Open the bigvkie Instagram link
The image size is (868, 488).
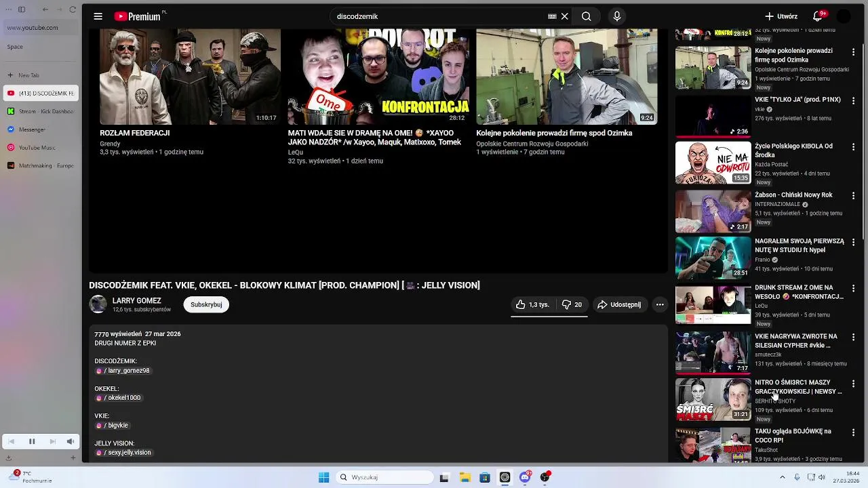point(112,426)
